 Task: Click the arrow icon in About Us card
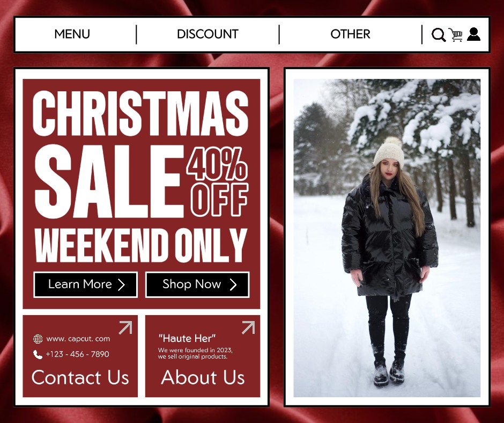248,327
